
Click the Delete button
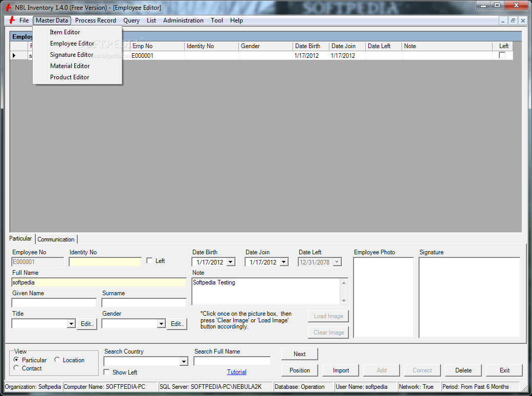click(x=463, y=370)
